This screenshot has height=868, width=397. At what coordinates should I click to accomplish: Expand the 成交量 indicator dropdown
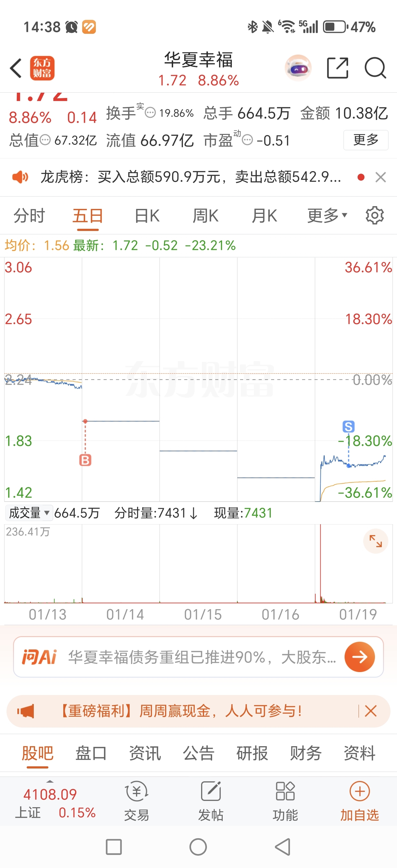29,513
